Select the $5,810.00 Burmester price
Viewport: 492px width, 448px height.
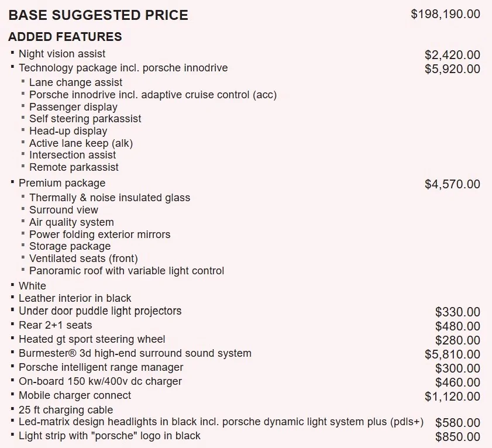coord(452,354)
